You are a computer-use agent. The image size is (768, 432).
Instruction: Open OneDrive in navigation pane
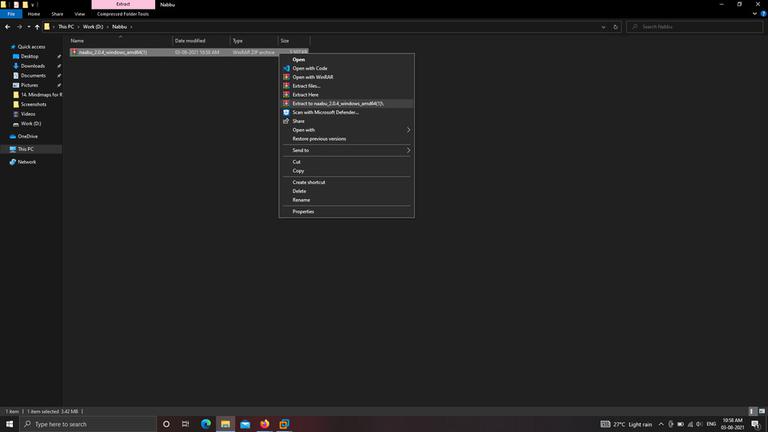click(x=27, y=136)
